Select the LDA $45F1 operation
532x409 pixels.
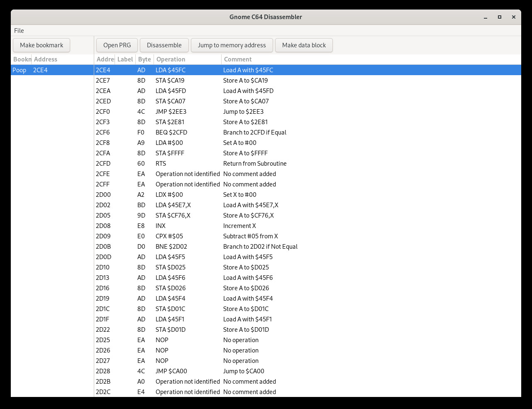pyautogui.click(x=170, y=319)
